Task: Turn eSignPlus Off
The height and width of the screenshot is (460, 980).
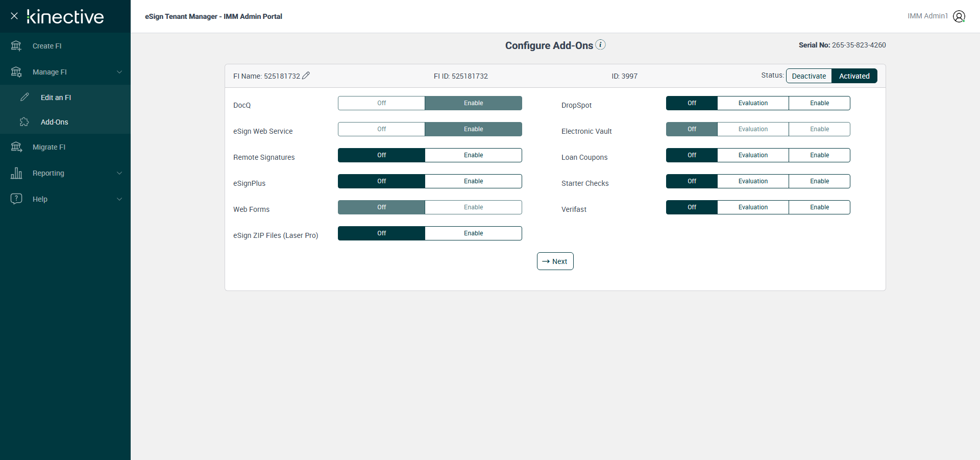Action: (x=382, y=181)
